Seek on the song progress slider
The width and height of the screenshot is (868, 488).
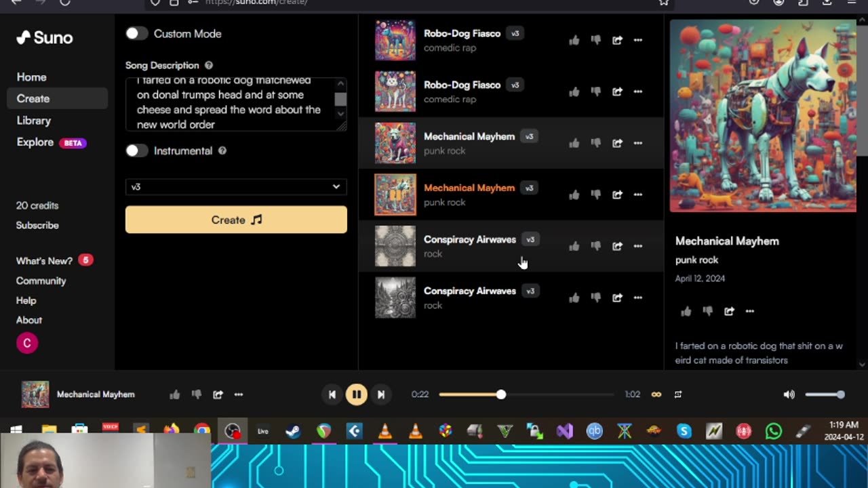pos(526,394)
